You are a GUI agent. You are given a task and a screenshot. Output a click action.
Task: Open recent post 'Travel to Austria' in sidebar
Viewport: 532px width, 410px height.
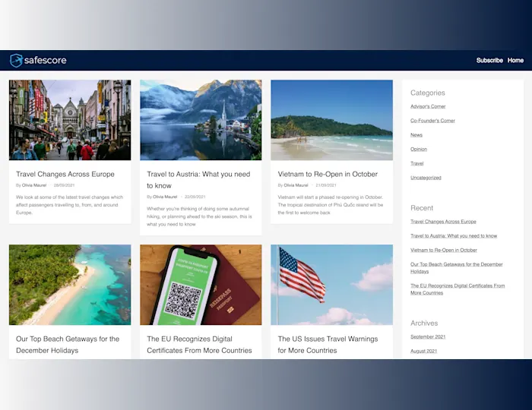pyautogui.click(x=454, y=236)
